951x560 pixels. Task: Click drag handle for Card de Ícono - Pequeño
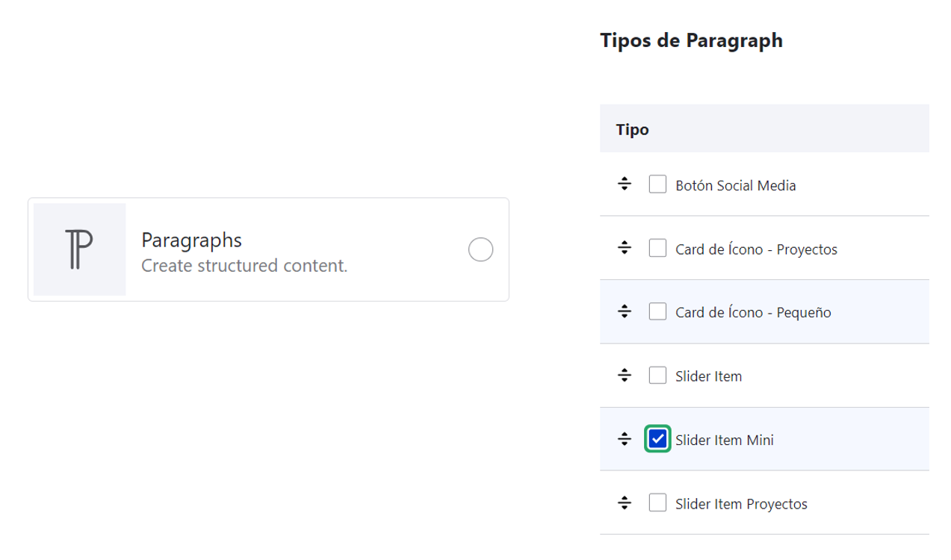[625, 312]
